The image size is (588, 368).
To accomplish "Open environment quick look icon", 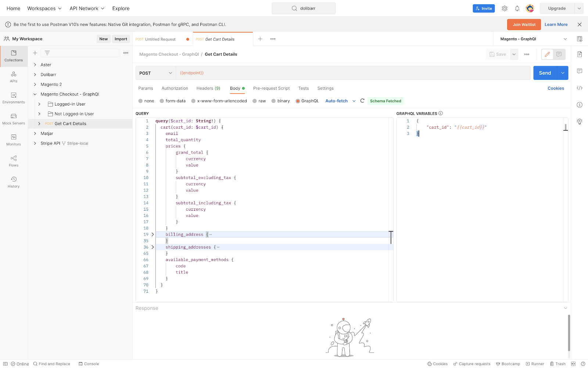I will tap(580, 39).
